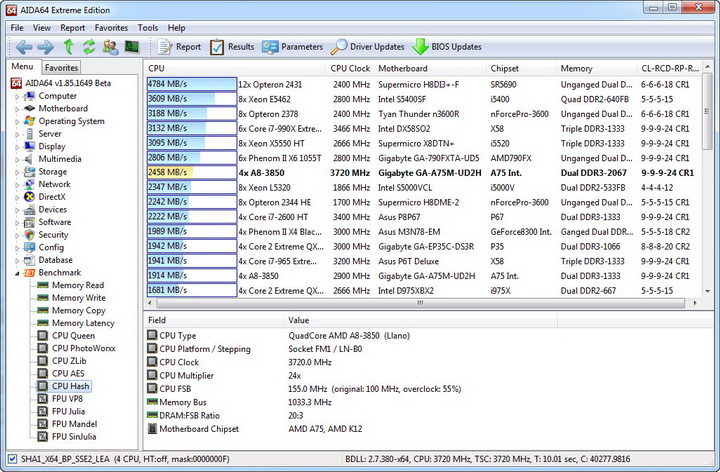Expand the Display tree node

pyautogui.click(x=17, y=147)
